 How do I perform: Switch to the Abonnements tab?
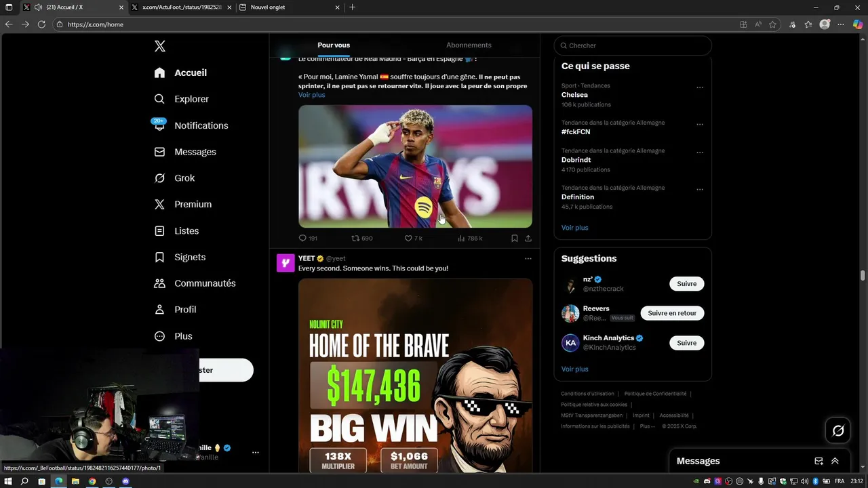(x=469, y=45)
